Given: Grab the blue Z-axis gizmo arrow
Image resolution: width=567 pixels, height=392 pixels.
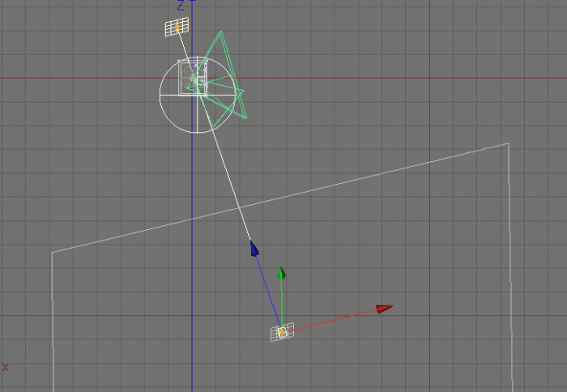Looking at the screenshot, I should (x=254, y=249).
